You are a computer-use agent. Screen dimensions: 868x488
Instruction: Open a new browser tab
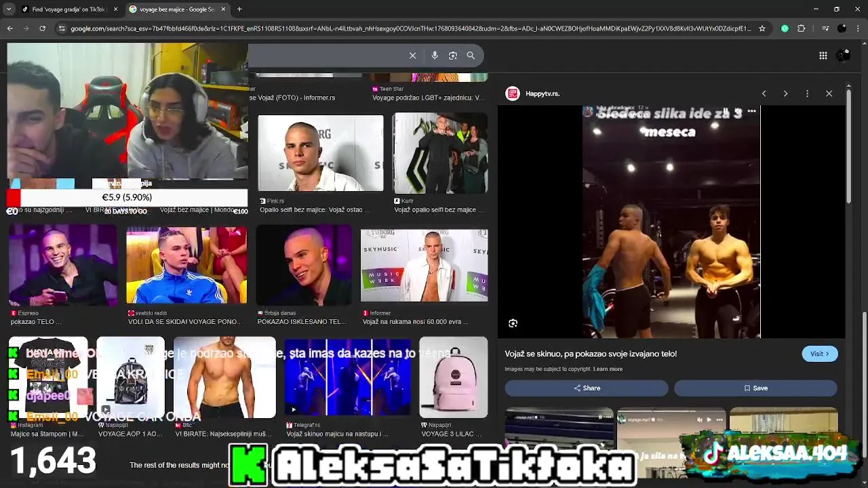click(239, 9)
